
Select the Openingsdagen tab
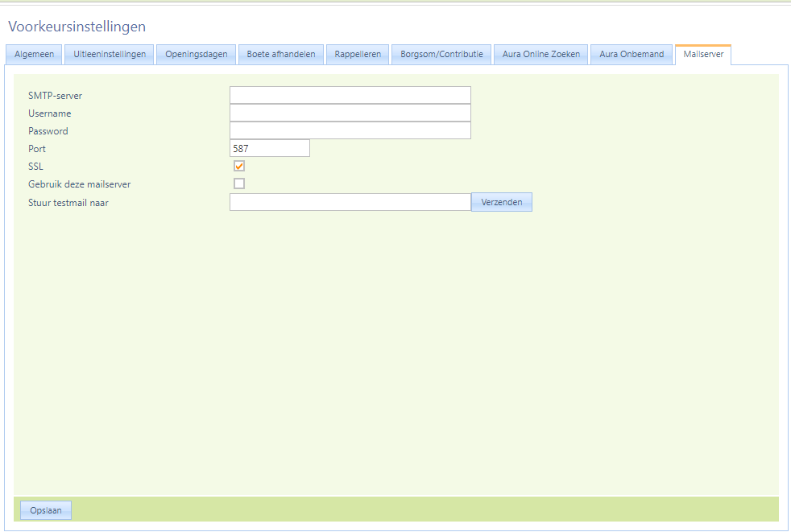(197, 55)
